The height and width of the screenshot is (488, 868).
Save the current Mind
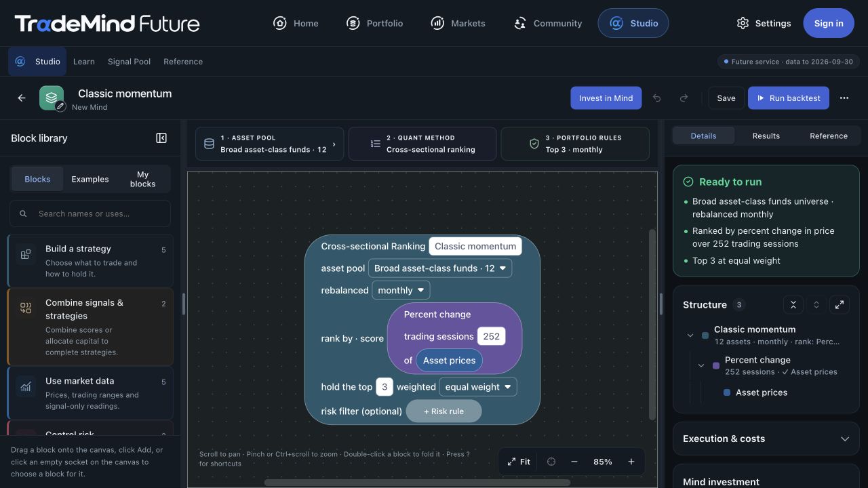726,98
